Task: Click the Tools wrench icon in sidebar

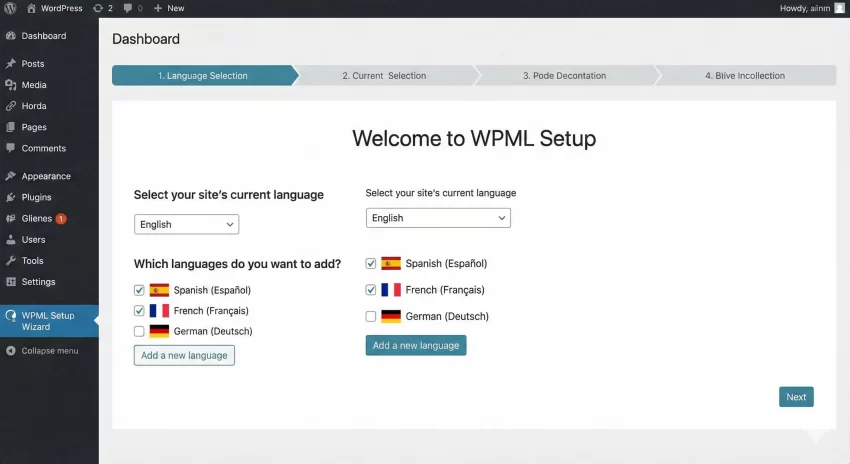Action: coord(10,261)
